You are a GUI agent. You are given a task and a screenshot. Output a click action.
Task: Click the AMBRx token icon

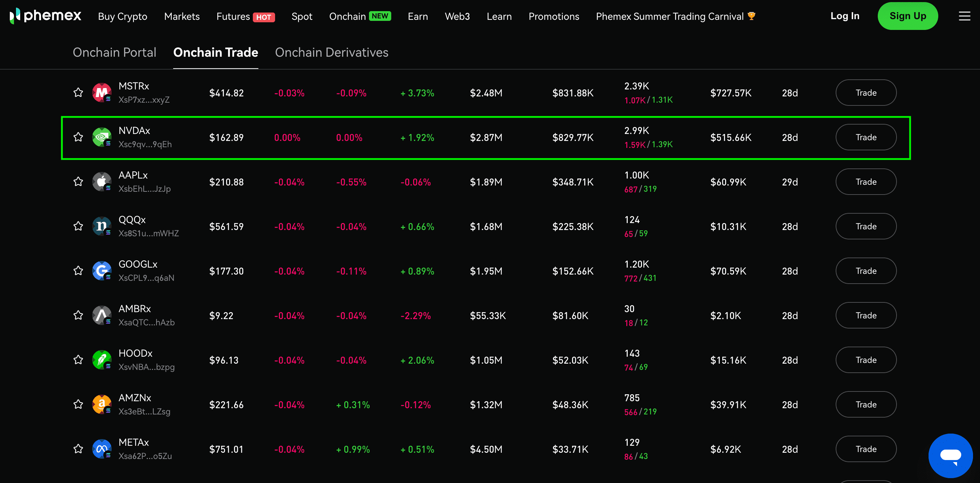click(102, 315)
